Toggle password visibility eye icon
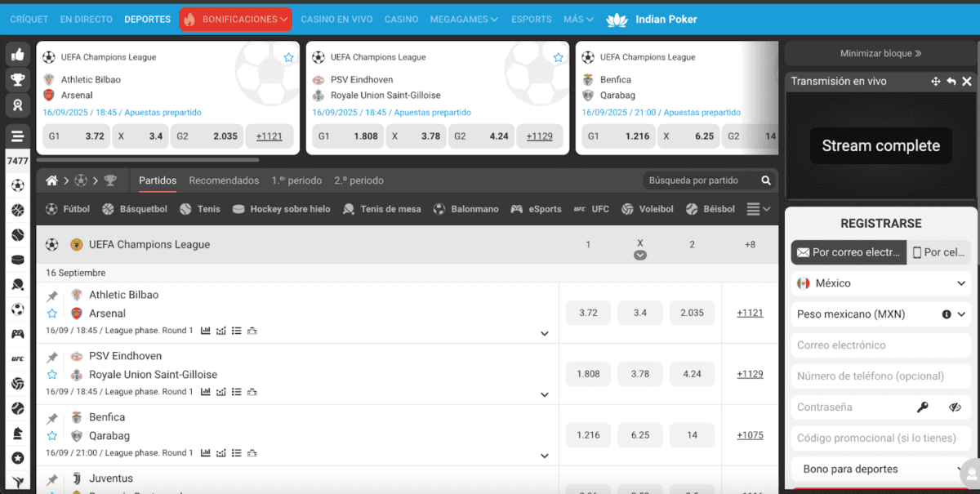Viewport: 980px width, 494px height. coord(955,407)
